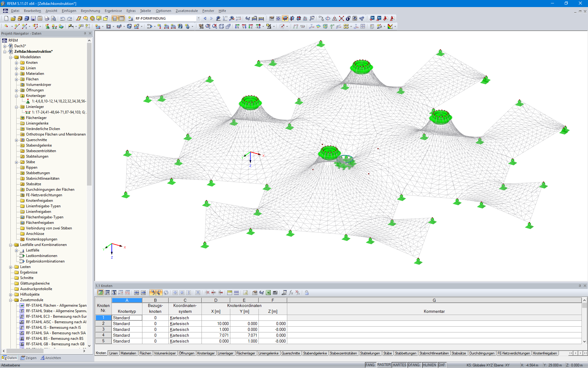Click the Excel export icon in table toolbar
This screenshot has width=588, height=368.
(x=268, y=293)
